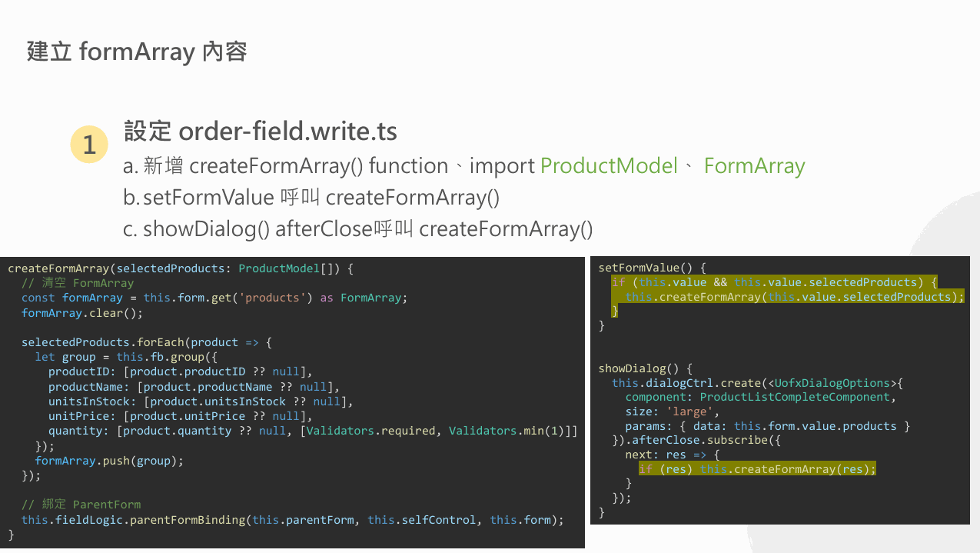
Task: Click the yellow circle numbered 1
Action: click(x=89, y=145)
